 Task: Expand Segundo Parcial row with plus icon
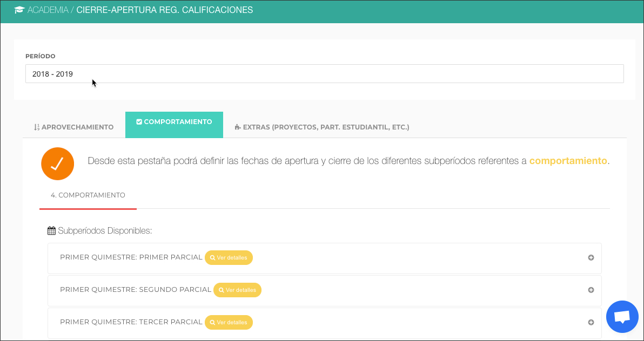pyautogui.click(x=591, y=290)
